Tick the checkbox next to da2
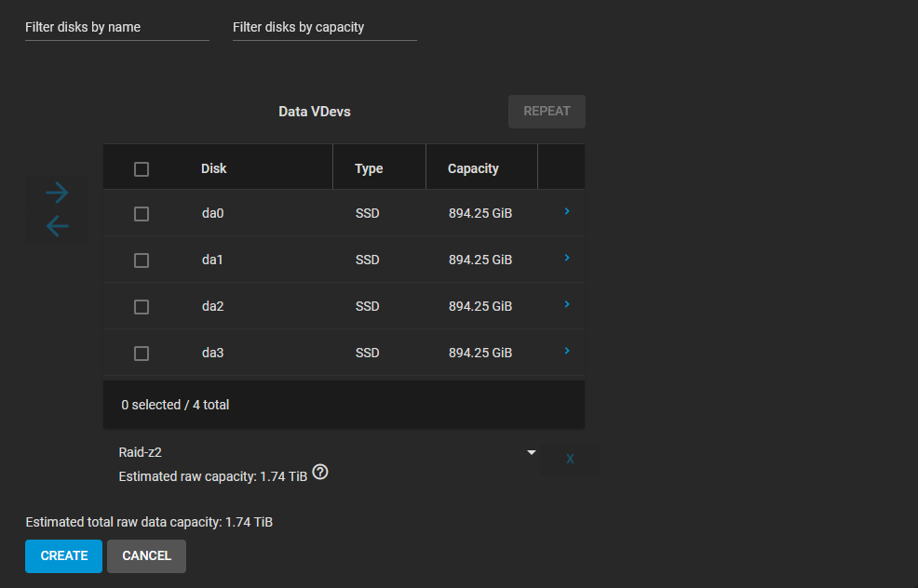 142,307
